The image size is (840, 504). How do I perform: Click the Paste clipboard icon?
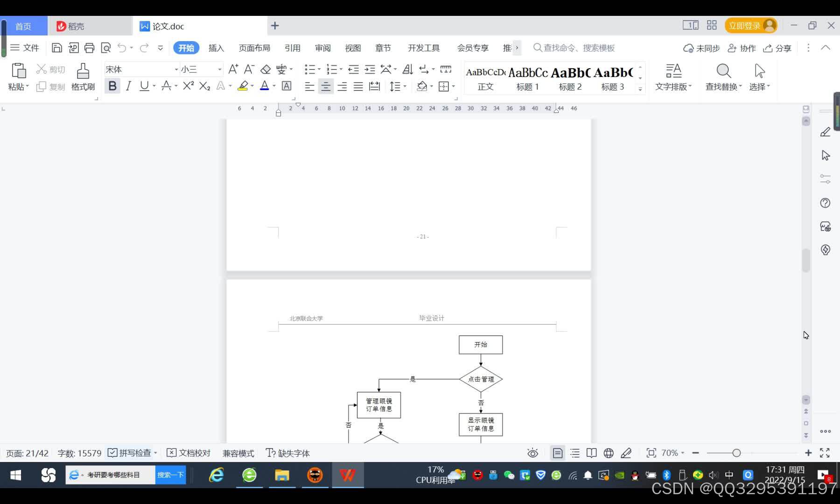click(x=19, y=71)
